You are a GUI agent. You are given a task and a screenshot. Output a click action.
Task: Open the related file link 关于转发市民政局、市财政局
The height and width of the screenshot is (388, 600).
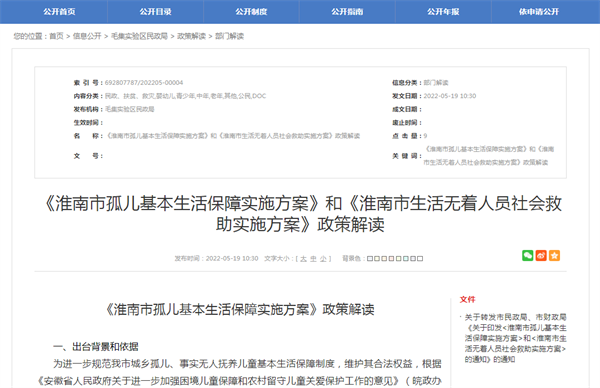point(515,338)
